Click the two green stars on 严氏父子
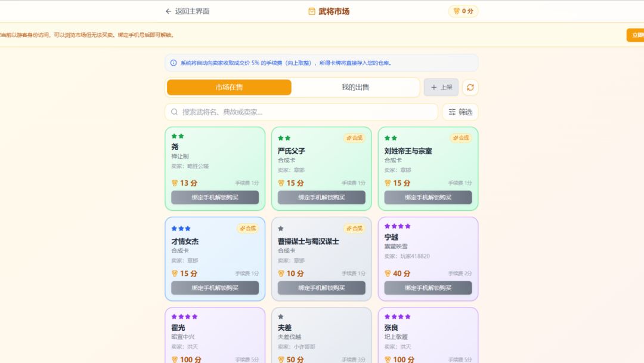 [x=284, y=138]
